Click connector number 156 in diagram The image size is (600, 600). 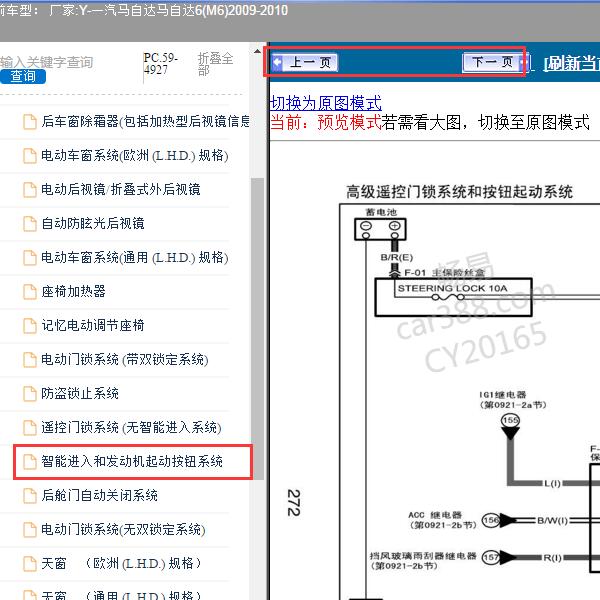[491, 520]
